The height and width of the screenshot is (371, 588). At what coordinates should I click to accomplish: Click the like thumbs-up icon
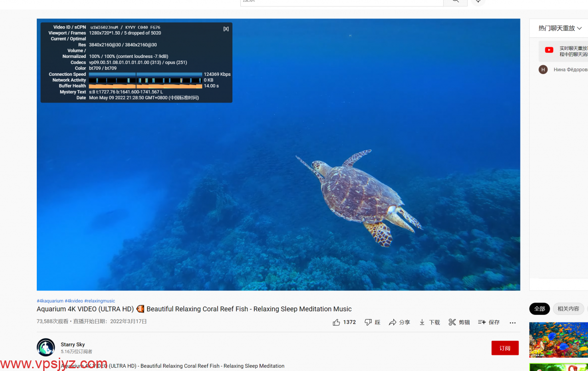tap(336, 322)
